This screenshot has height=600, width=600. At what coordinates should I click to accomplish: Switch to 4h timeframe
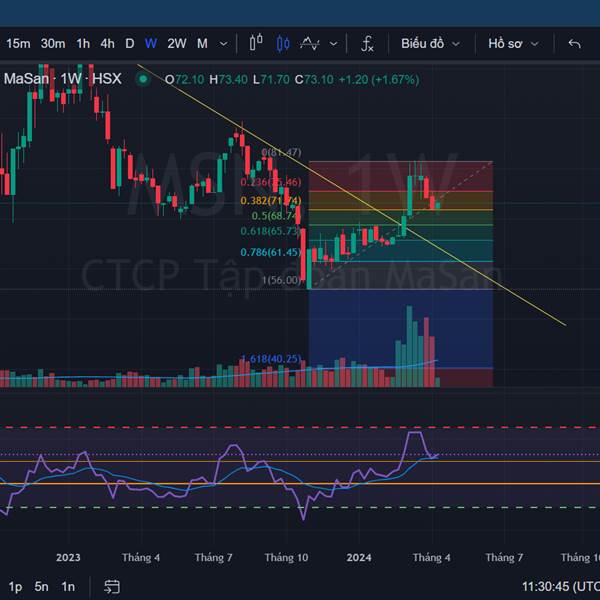click(x=108, y=44)
